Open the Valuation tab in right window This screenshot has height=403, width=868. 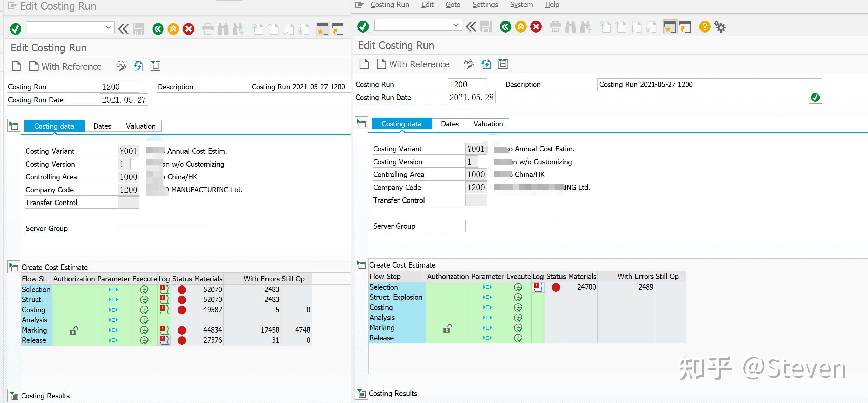click(488, 124)
